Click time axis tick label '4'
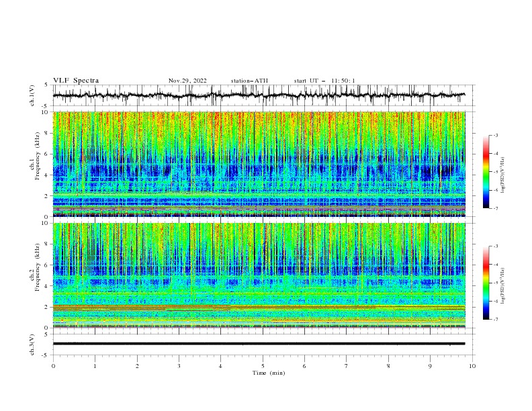This screenshot has width=532, height=411. point(221,366)
